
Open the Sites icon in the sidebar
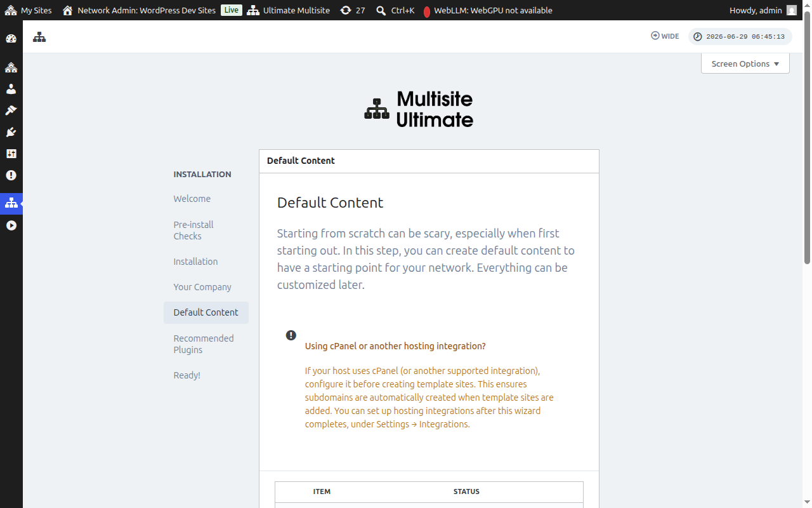point(11,67)
